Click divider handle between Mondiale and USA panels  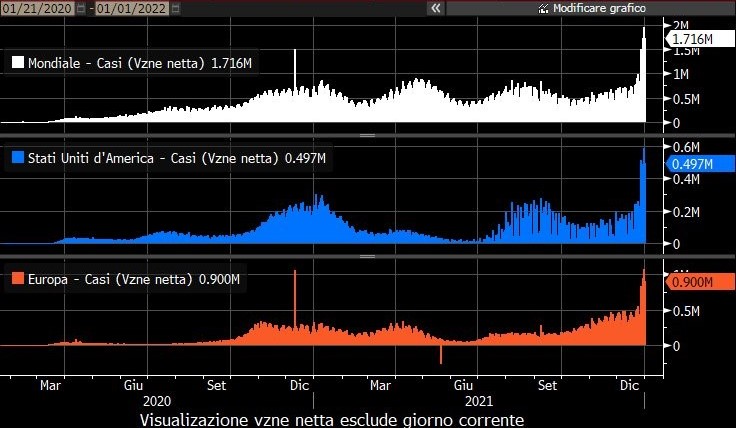coord(367,134)
